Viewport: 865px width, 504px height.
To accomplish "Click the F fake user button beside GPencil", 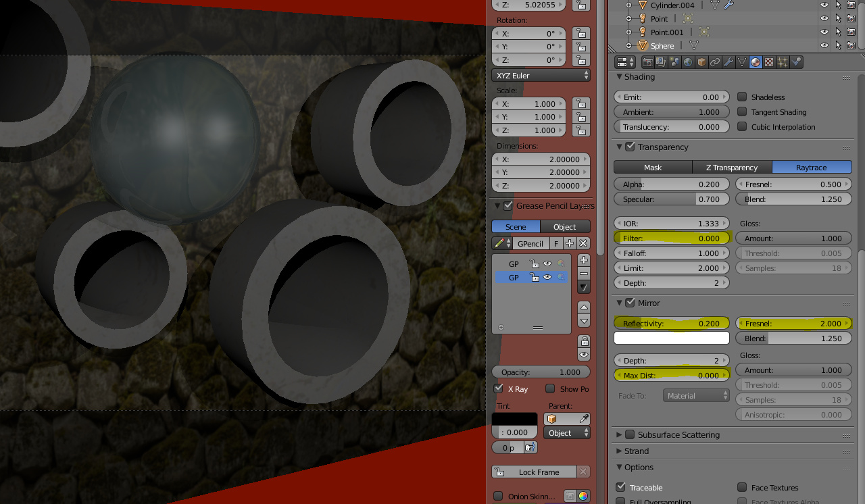I will [x=556, y=243].
